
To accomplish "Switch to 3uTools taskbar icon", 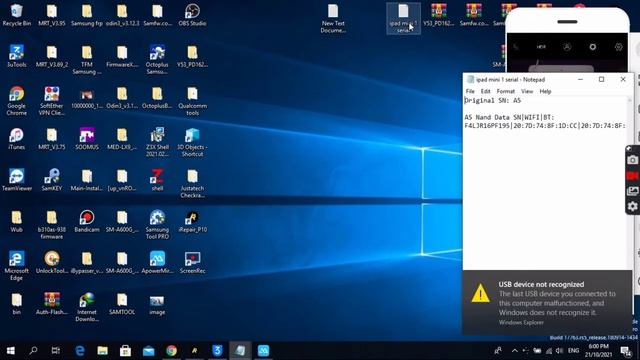I will pos(217,351).
